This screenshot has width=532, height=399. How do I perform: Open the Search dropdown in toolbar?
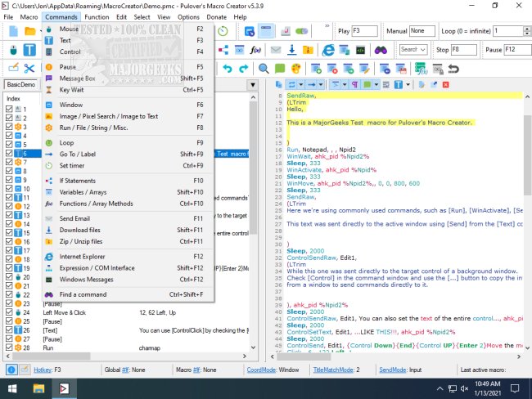pos(413,50)
